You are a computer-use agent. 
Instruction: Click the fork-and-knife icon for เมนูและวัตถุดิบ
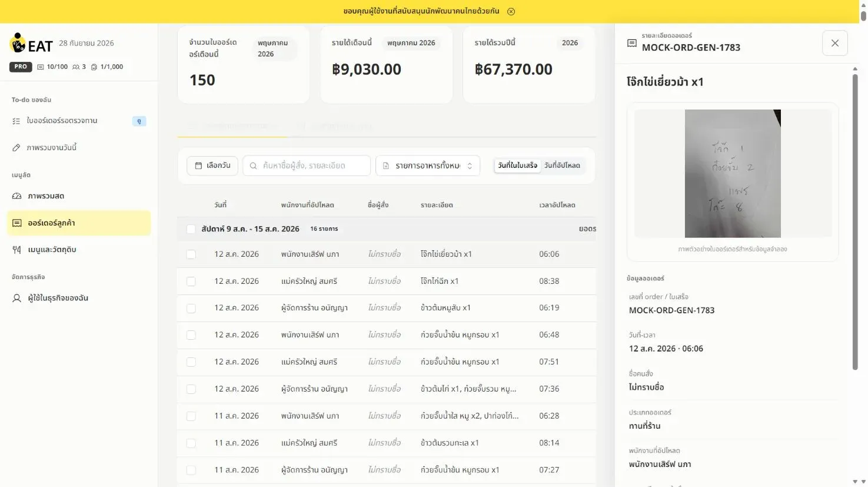pos(16,250)
